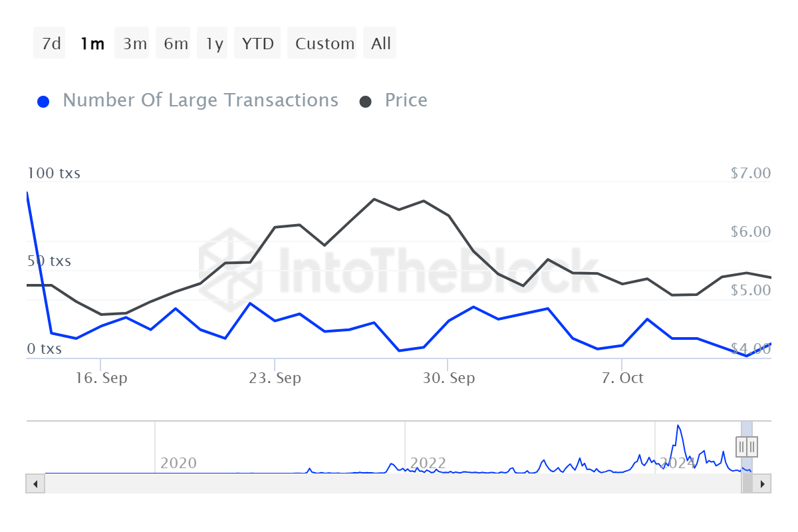Select the 1m time range
Screen dimensions: 798x532
click(x=92, y=43)
